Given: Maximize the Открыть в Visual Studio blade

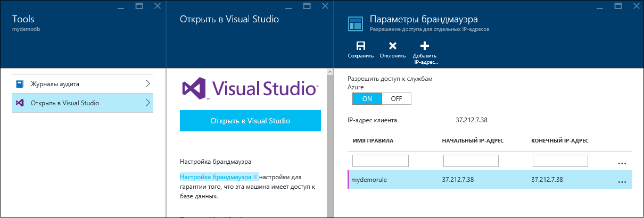Looking at the screenshot, I should pos(307,6).
